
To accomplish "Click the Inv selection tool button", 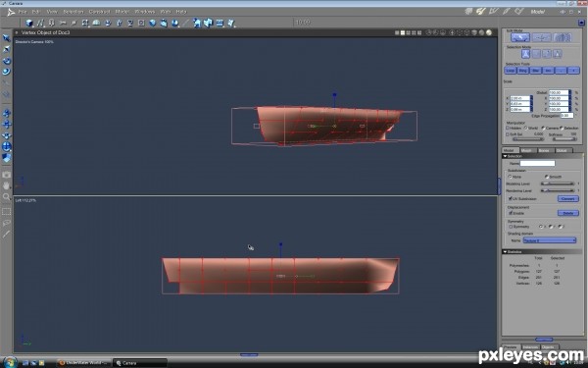I will tap(548, 71).
